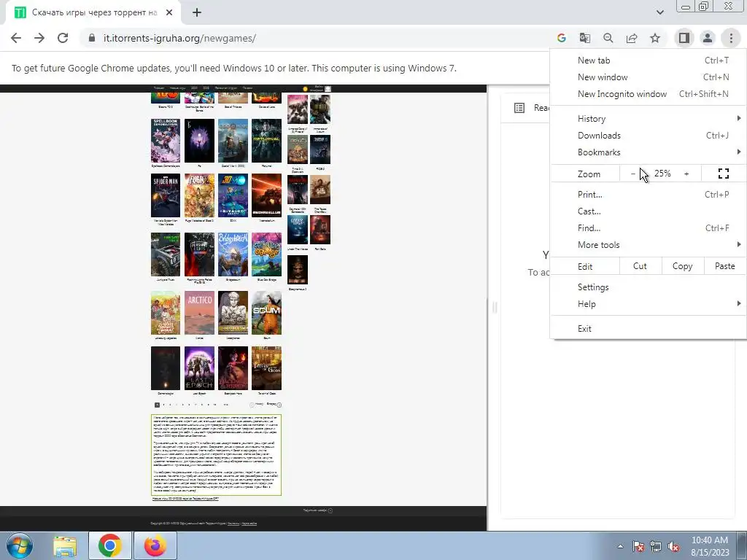Close the Chrome three-dot menu button
Image resolution: width=747 pixels, height=560 pixels.
(731, 38)
